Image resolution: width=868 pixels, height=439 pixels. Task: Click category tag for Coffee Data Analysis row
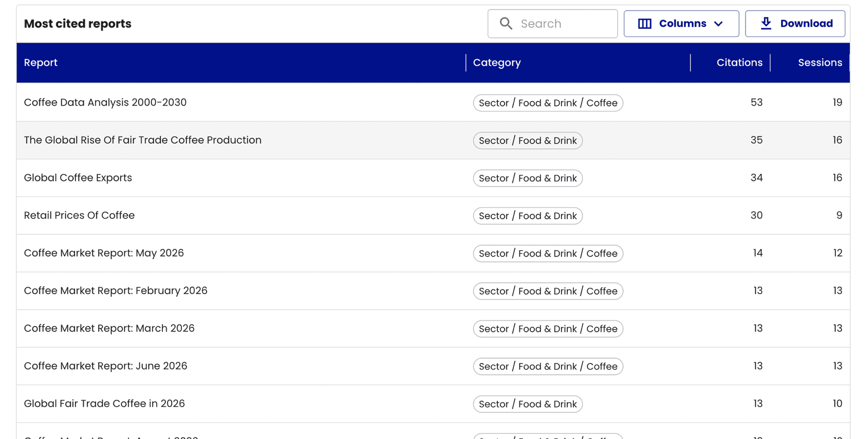tap(548, 103)
